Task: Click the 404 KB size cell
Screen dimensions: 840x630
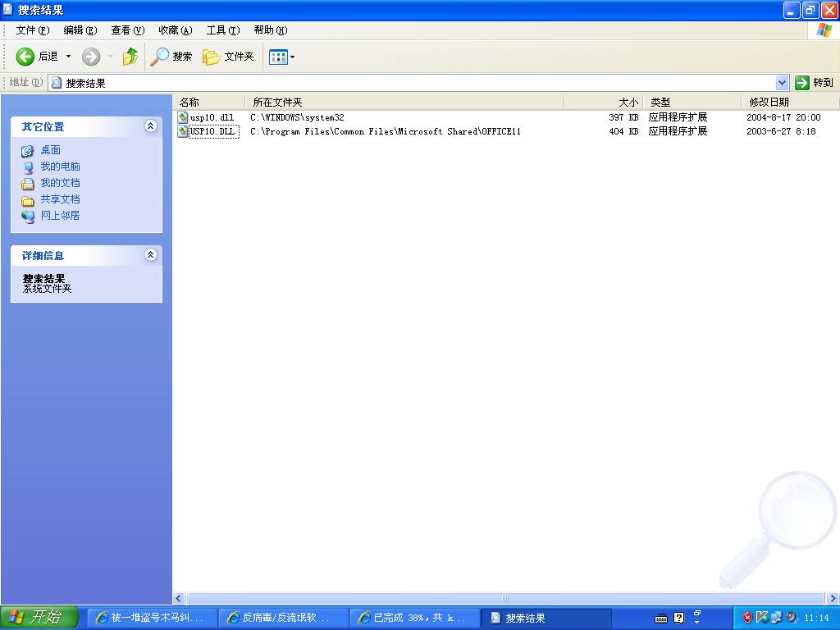Action: tap(623, 131)
